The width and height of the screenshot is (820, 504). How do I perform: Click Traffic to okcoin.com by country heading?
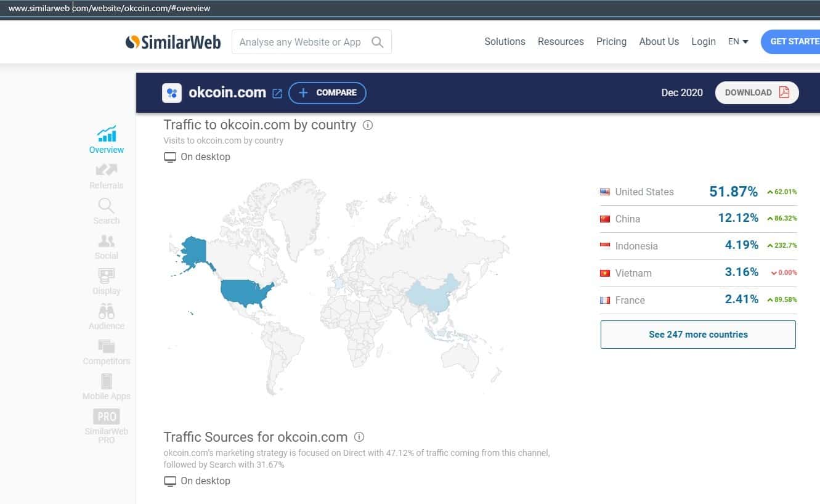pos(260,125)
